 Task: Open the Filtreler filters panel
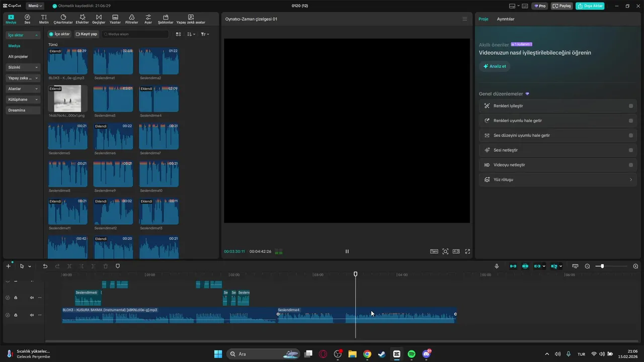(x=131, y=19)
